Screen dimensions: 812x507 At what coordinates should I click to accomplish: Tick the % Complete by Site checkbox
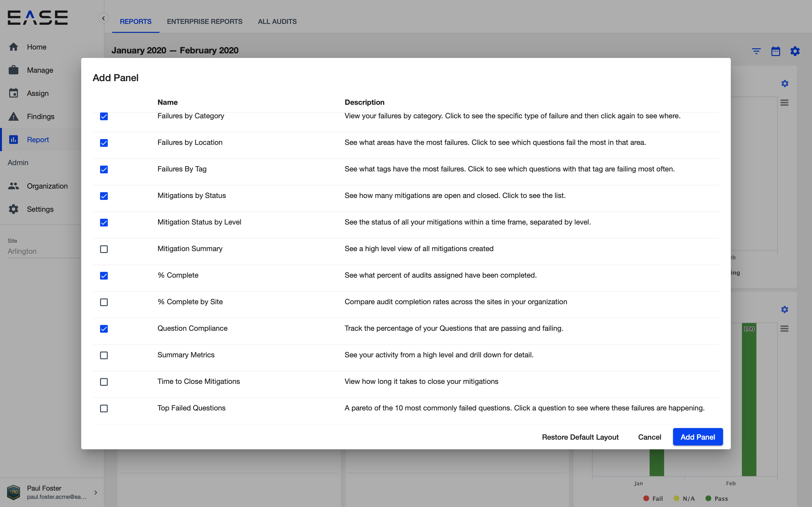click(x=104, y=302)
